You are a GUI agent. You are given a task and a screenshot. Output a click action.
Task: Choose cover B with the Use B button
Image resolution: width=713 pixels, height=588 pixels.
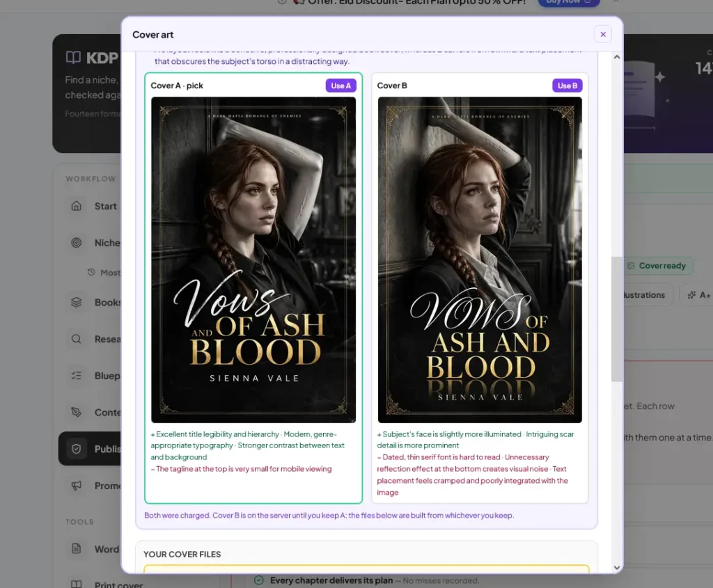(567, 86)
